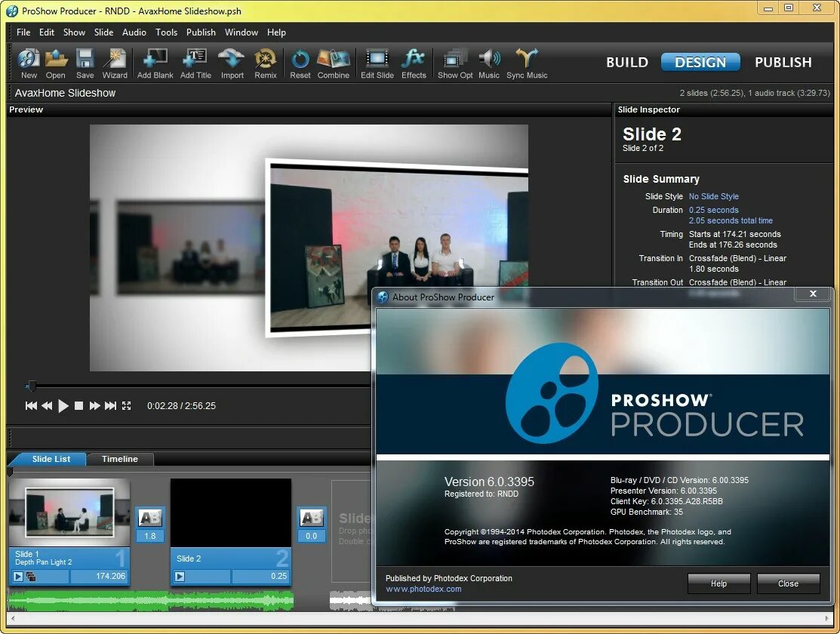Open the Audio menu
The width and height of the screenshot is (840, 634).
(134, 32)
